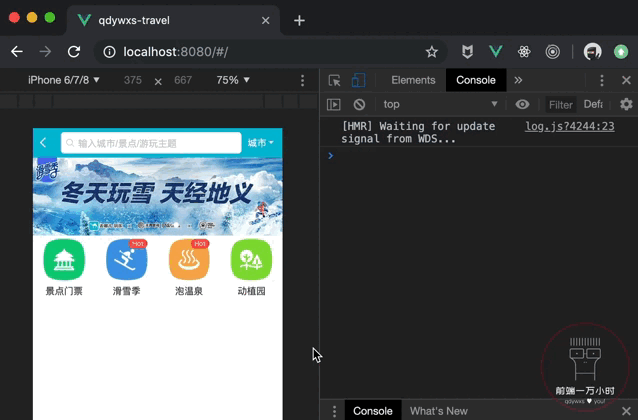Open the Default log levels dropdown
638x420 pixels.
(x=593, y=105)
